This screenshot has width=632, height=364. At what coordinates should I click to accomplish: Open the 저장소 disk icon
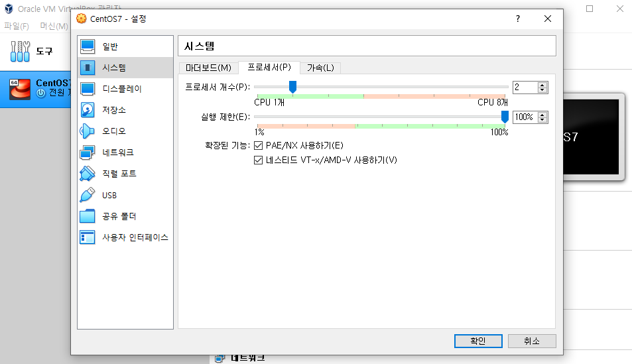[x=88, y=109]
